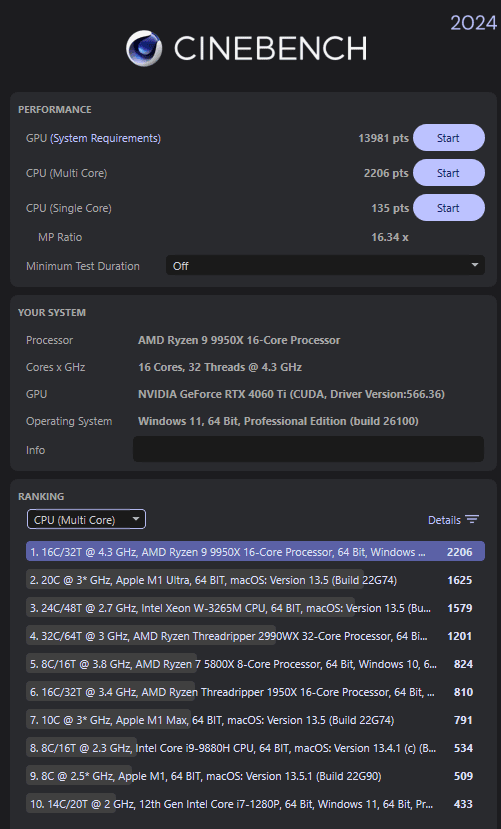Screen dimensions: 501x829
Task: Click the PERFORMANCE section heading
Action: click(54, 109)
